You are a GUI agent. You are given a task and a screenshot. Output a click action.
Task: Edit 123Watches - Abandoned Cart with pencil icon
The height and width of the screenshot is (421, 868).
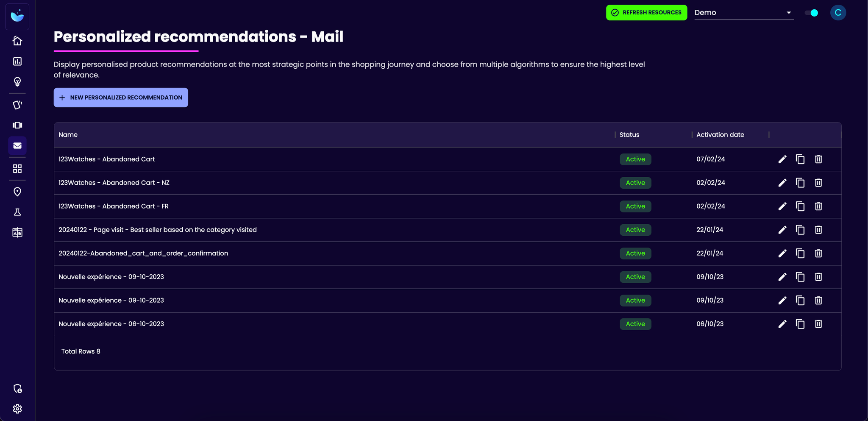coord(782,159)
